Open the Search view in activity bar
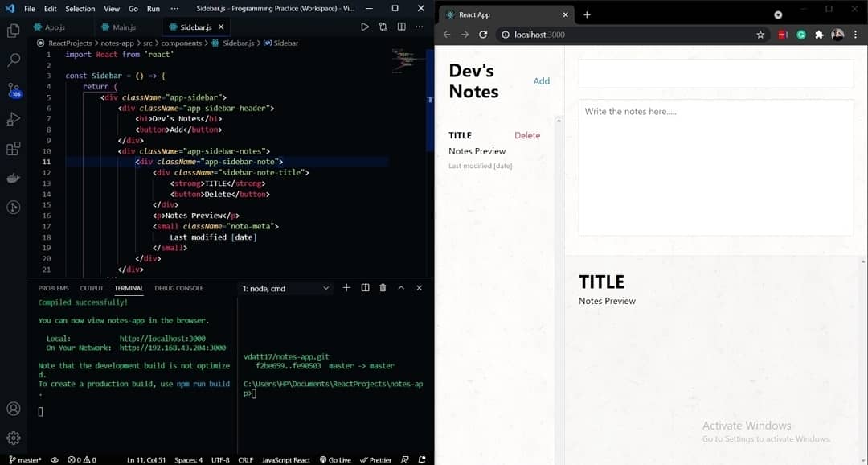The image size is (868, 465). (x=14, y=60)
